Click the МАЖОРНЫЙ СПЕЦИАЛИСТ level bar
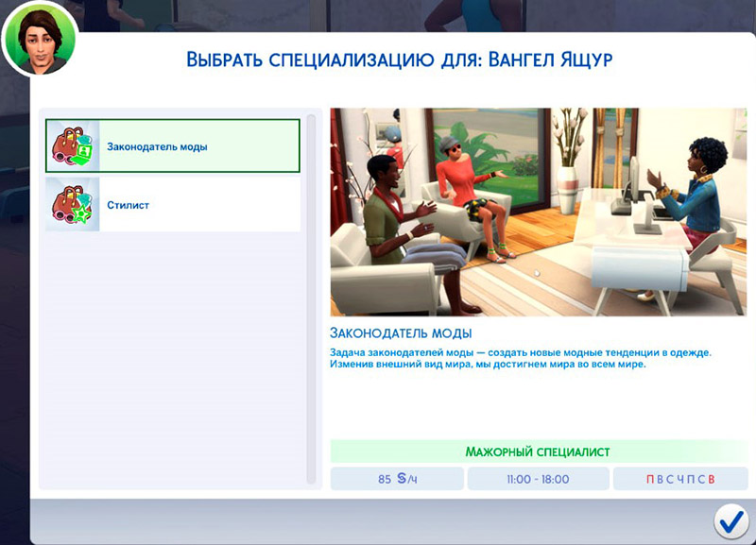756x545 pixels. click(538, 451)
